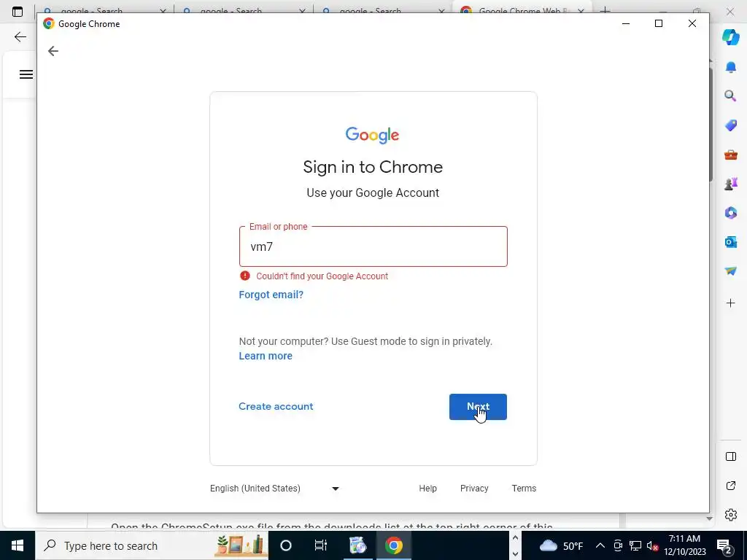Click the Windows Start button
747x560 pixels.
[18, 545]
